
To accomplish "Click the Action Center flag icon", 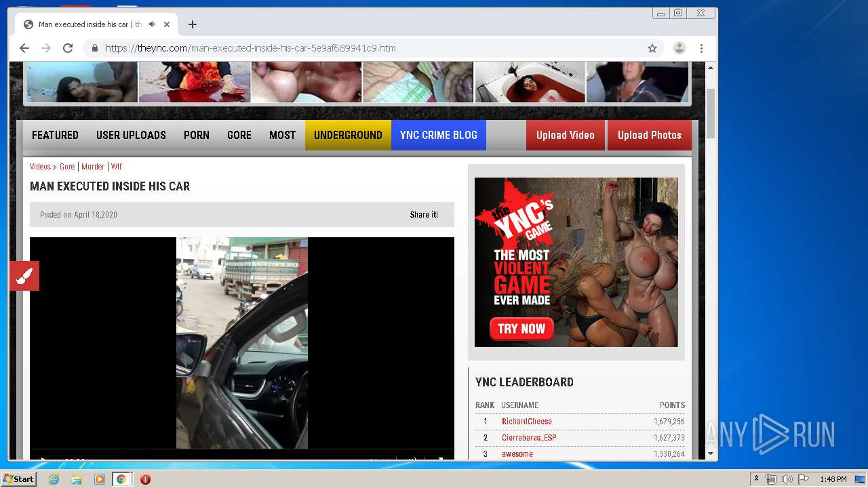I will pos(804,479).
